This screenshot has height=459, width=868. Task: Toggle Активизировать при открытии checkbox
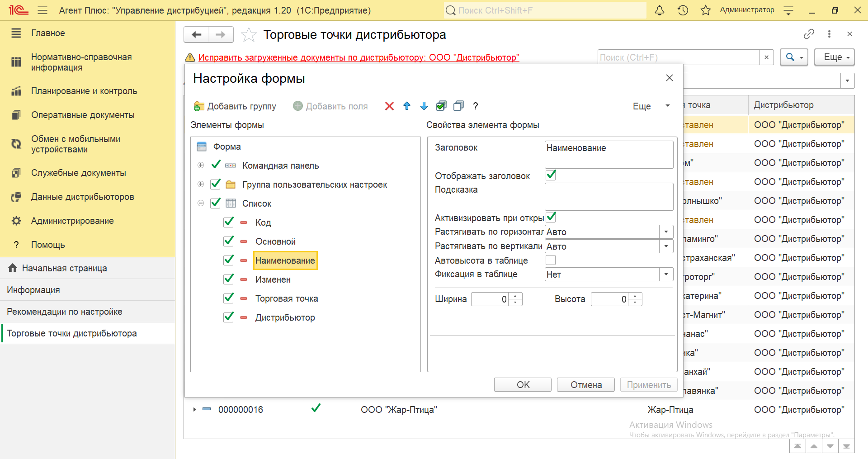coord(551,217)
